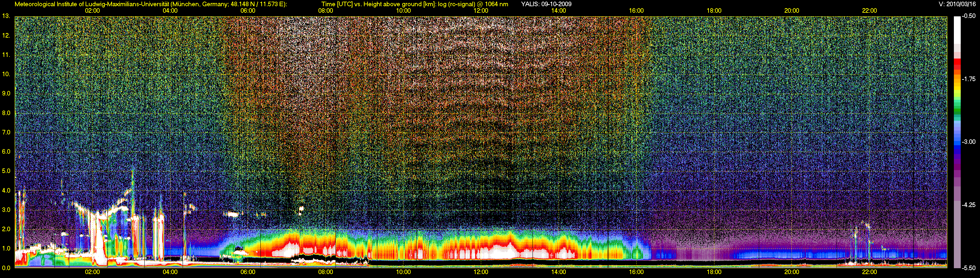Screen dimensions: 980x278
Task: Click the 5.0 km height axis label
Action: [6, 171]
